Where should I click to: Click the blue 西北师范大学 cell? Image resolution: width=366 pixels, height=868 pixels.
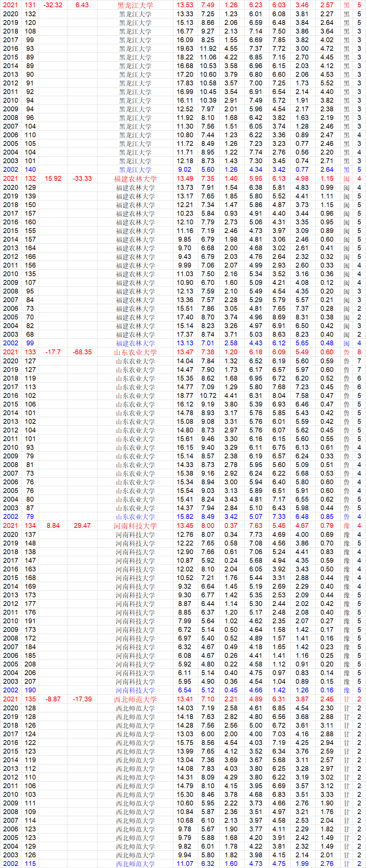135,864
